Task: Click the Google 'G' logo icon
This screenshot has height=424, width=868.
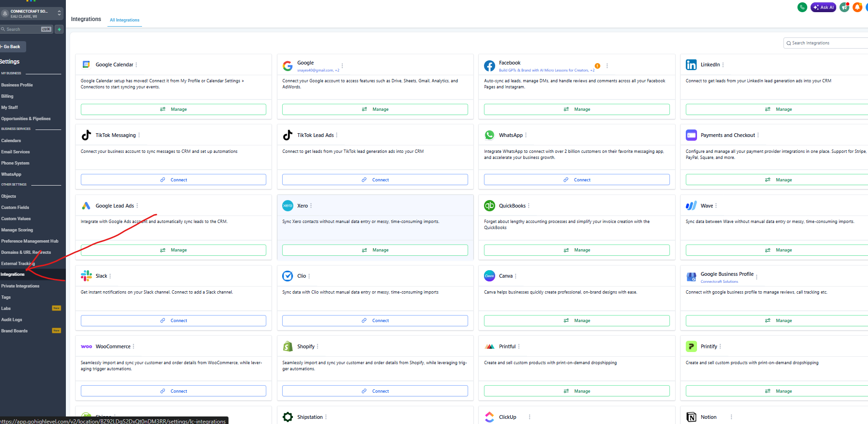Action: (x=288, y=66)
